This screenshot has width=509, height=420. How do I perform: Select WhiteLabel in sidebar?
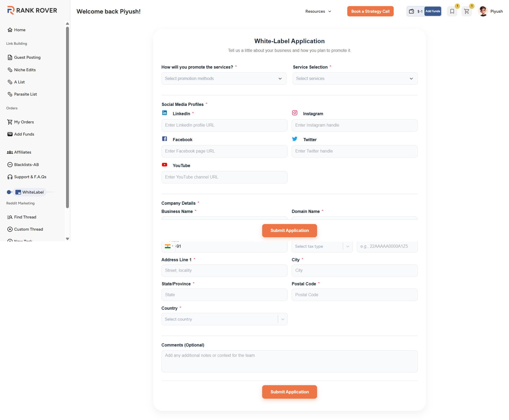[x=33, y=192]
